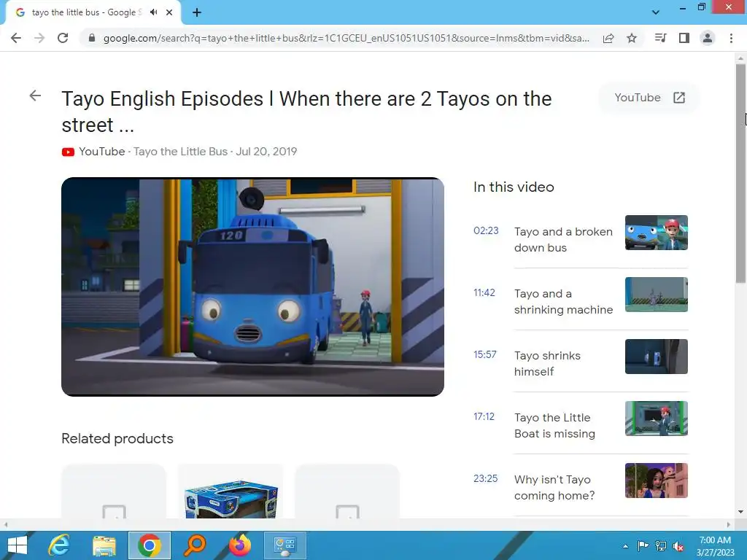The height and width of the screenshot is (560, 747).
Task: Share this page icon in address bar
Action: coord(608,38)
